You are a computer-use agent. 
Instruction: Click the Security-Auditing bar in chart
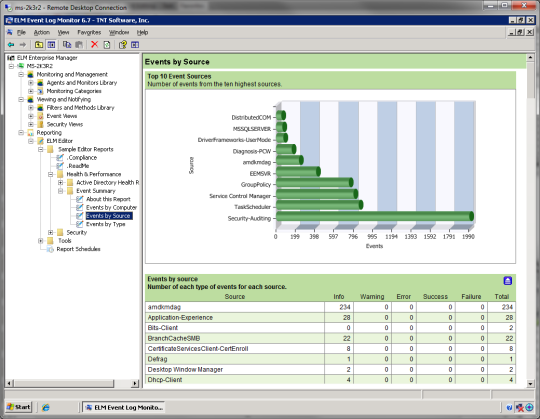(375, 216)
